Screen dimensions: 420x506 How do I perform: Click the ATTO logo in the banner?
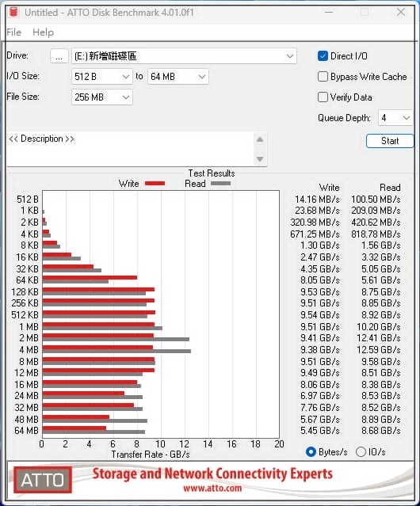[43, 480]
